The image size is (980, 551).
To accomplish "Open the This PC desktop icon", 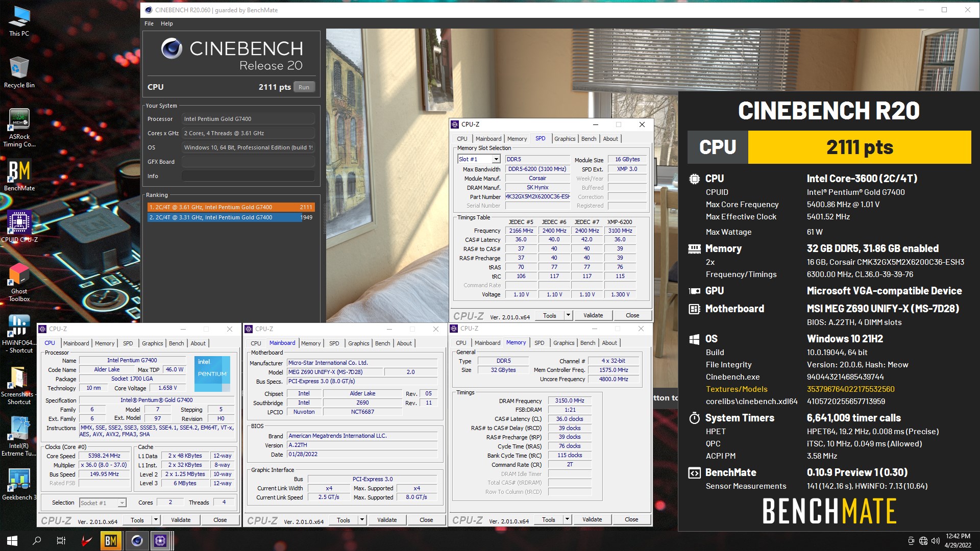I will (x=19, y=21).
